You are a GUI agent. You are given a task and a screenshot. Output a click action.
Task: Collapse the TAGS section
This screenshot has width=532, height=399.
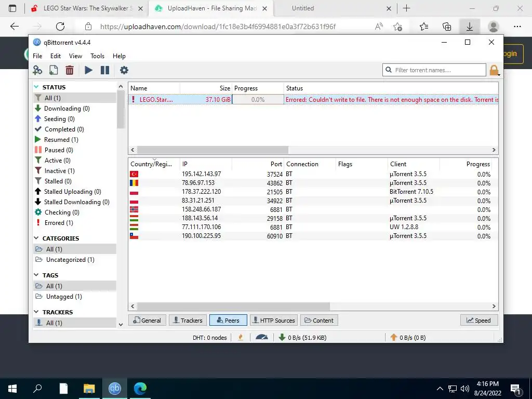click(36, 275)
